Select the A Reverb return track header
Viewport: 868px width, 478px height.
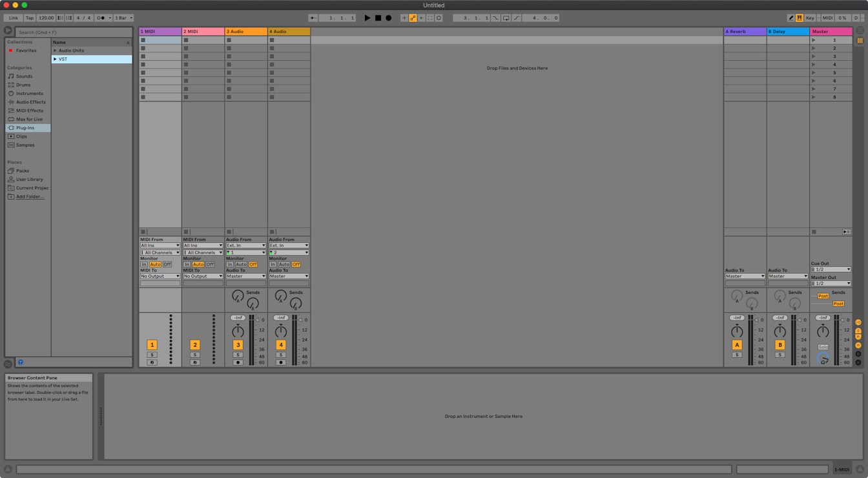744,31
